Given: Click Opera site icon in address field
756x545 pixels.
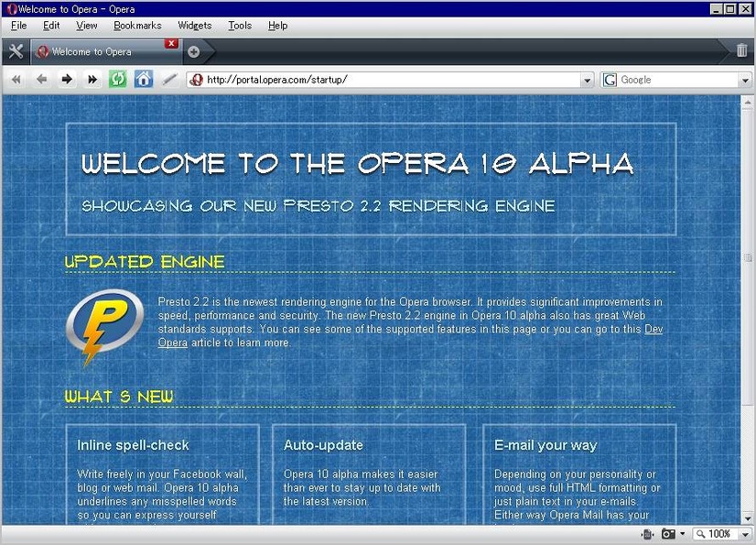Looking at the screenshot, I should click(197, 80).
